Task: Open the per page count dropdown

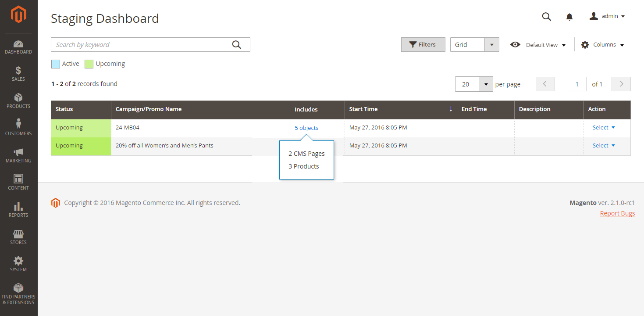Action: coord(486,84)
